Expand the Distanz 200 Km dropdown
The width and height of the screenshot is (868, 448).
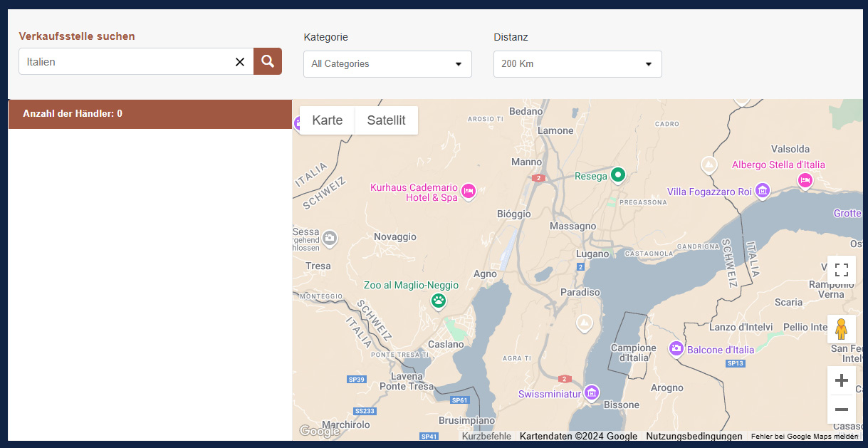point(577,64)
